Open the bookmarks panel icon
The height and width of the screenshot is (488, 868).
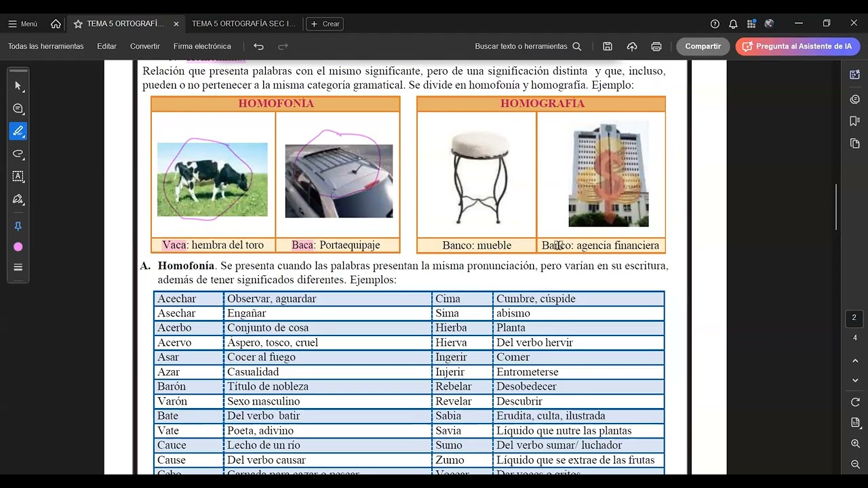[854, 121]
